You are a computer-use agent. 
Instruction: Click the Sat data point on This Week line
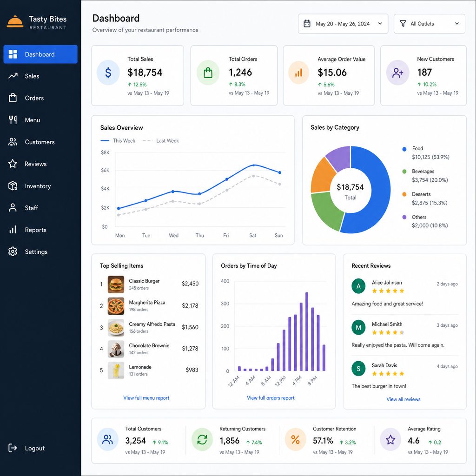tap(254, 165)
